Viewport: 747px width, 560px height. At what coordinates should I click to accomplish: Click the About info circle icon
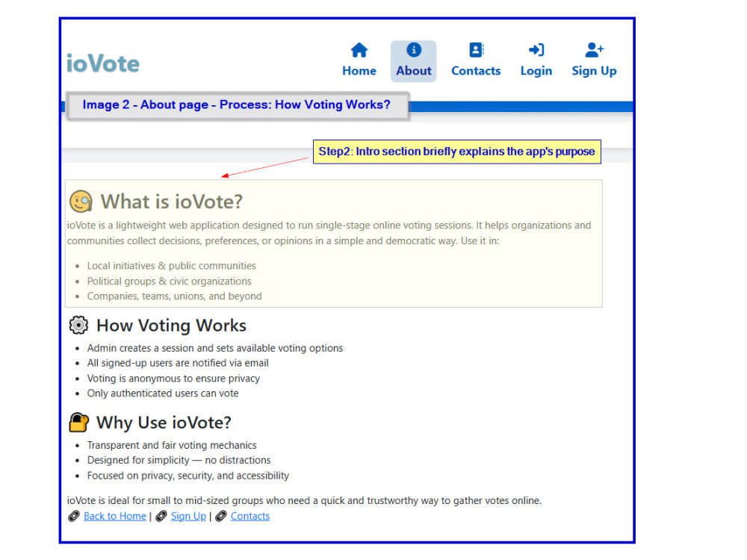point(414,49)
